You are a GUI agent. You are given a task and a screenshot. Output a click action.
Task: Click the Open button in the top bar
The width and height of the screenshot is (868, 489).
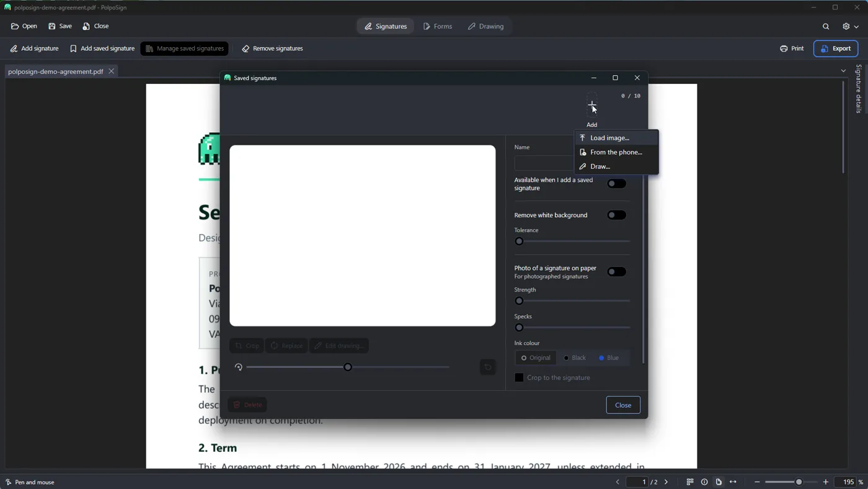point(24,27)
